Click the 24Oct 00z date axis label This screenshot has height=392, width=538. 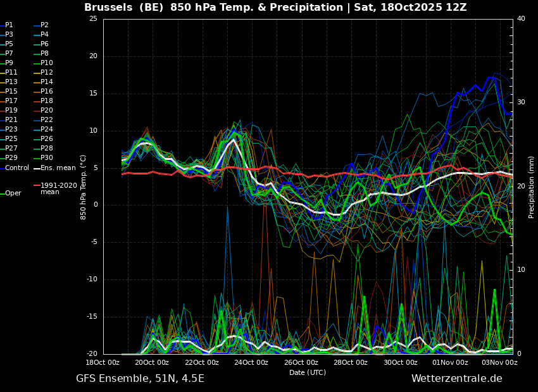tap(251, 362)
